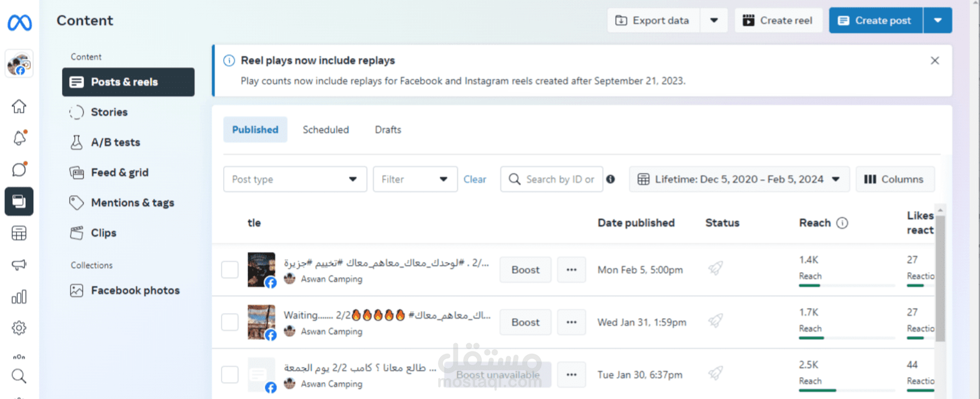980x399 pixels.
Task: Open the Planner grid icon
Action: (19, 233)
